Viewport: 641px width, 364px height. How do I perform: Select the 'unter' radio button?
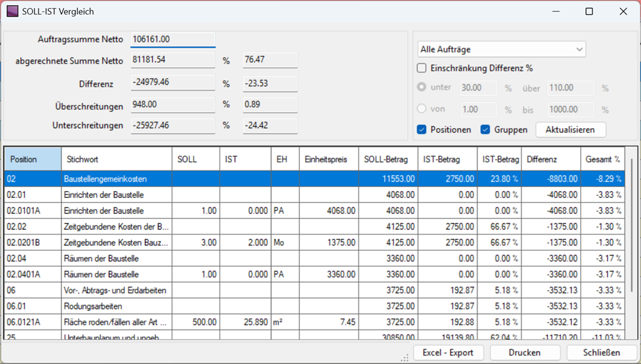[422, 87]
